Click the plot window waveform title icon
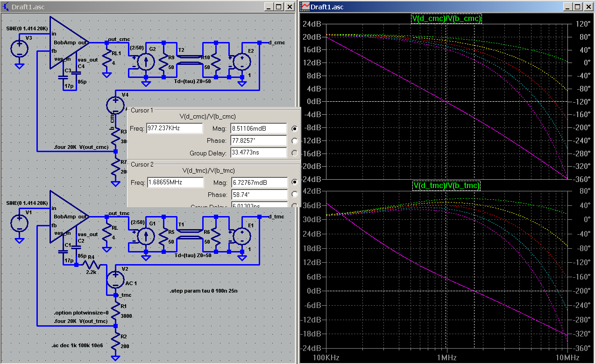This screenshot has width=595, height=364. (x=305, y=7)
